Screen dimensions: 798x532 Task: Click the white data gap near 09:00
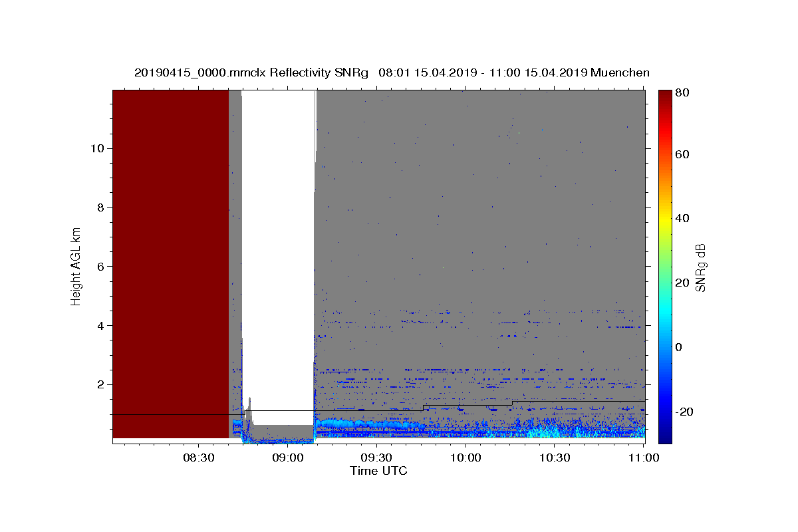(278, 256)
